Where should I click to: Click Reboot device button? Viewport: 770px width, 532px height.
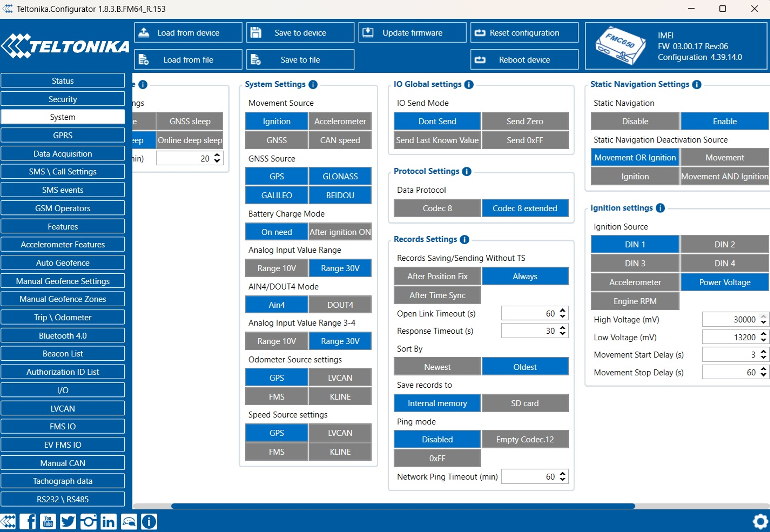pos(524,60)
